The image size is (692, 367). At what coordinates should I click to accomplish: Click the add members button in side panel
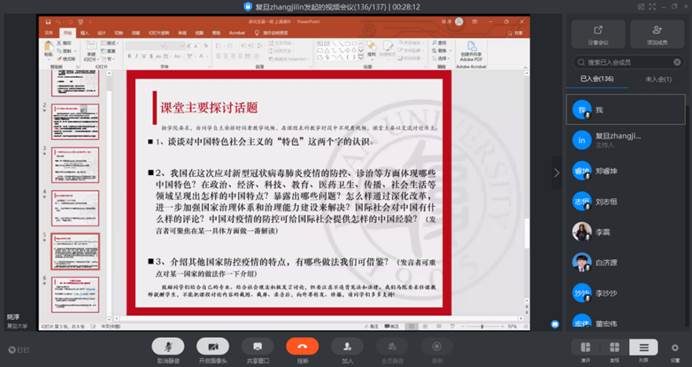pyautogui.click(x=657, y=34)
